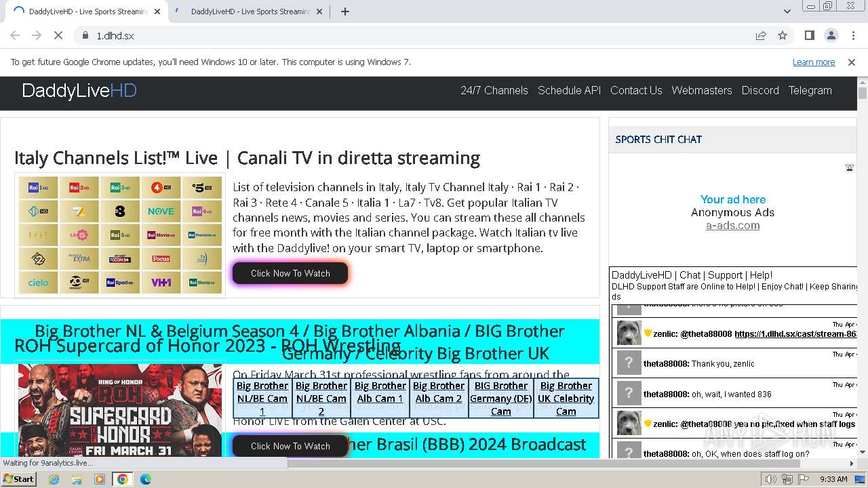Viewport: 868px width, 488px height.
Task: Click the Chrome taskbar icon
Action: [x=122, y=479]
